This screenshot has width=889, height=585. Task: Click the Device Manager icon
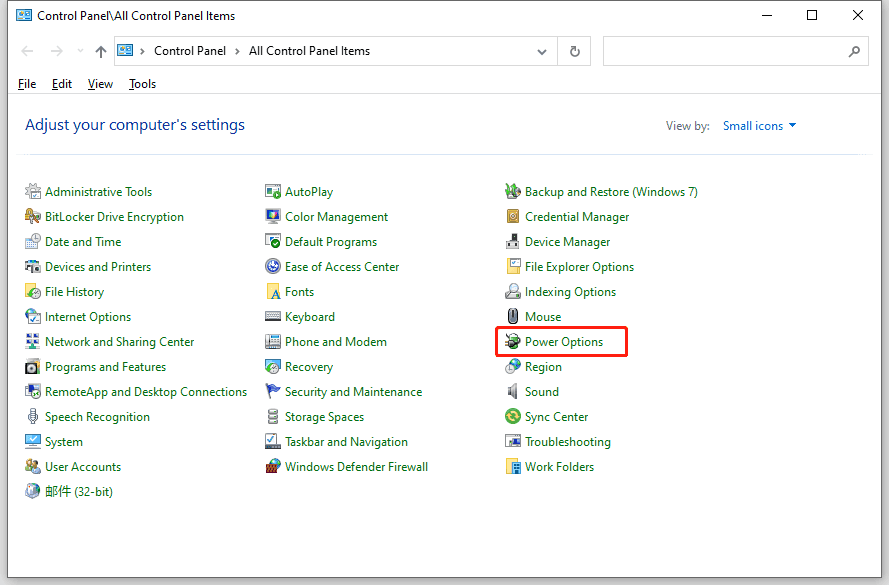click(x=513, y=241)
